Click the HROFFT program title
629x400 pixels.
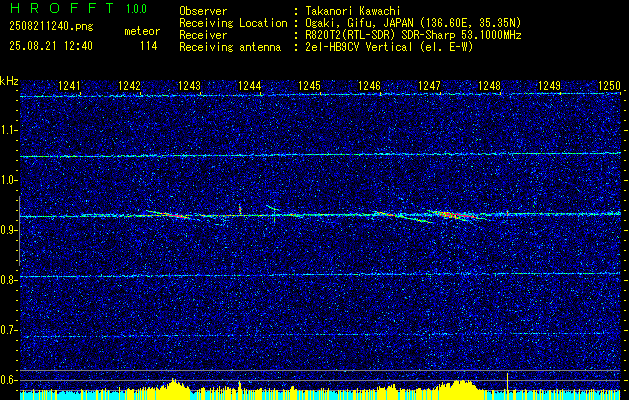coord(63,8)
